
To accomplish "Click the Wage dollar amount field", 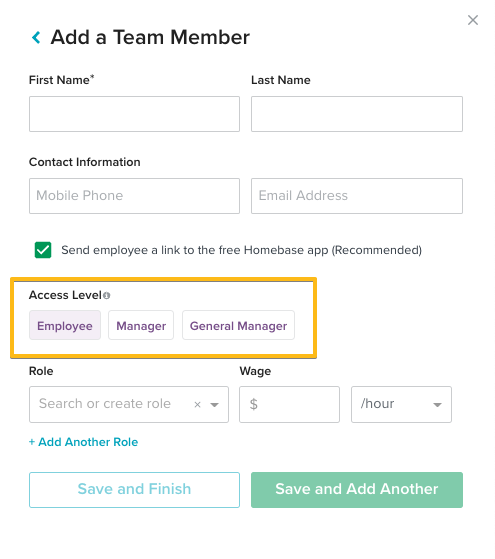I will (289, 405).
